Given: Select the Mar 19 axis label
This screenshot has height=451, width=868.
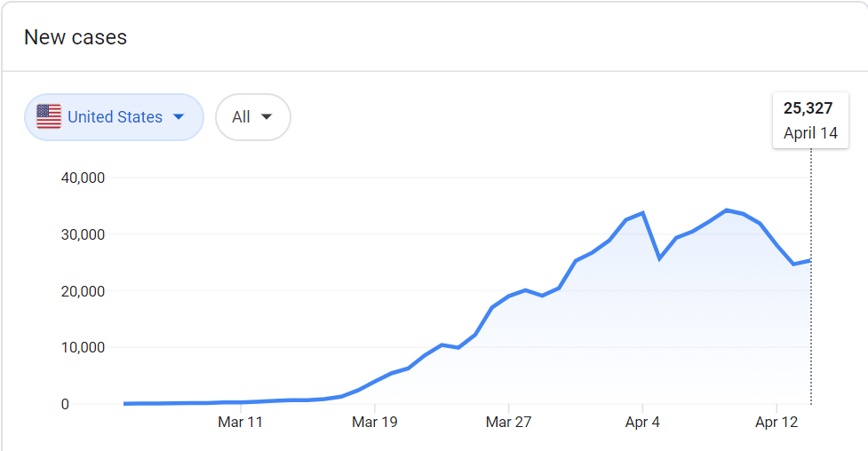Looking at the screenshot, I should point(375,423).
